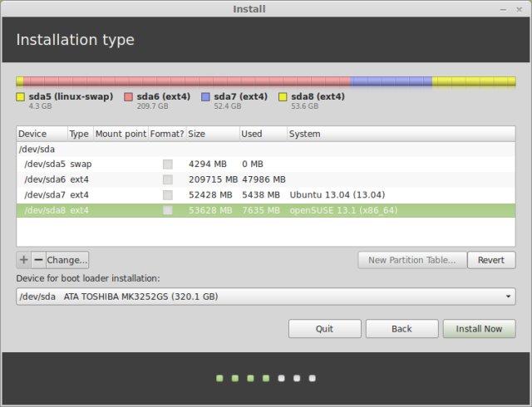Revert partition changes
Screen dimensions: 532x407
(x=491, y=260)
